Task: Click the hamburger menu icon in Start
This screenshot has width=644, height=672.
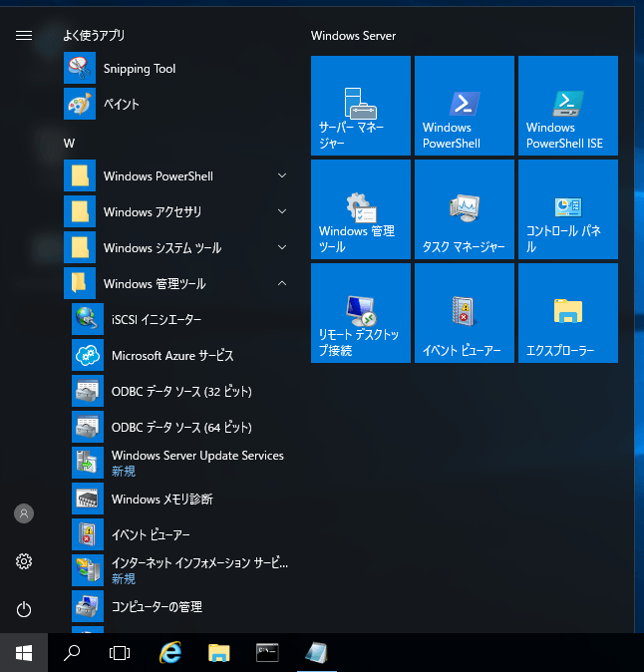Action: click(x=24, y=35)
